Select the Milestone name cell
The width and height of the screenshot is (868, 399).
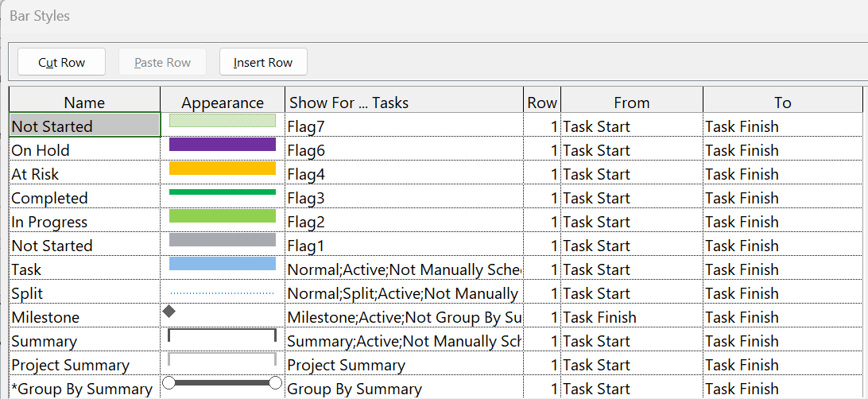point(85,316)
